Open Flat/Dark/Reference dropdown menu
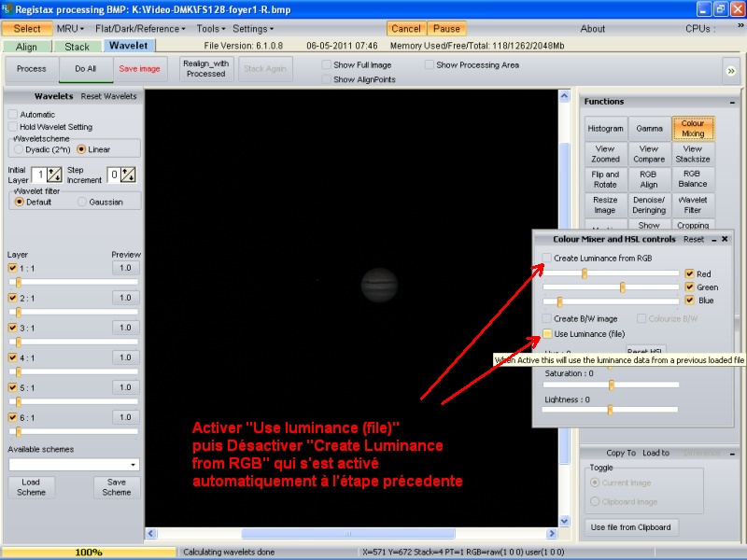The image size is (747, 560). pos(140,29)
